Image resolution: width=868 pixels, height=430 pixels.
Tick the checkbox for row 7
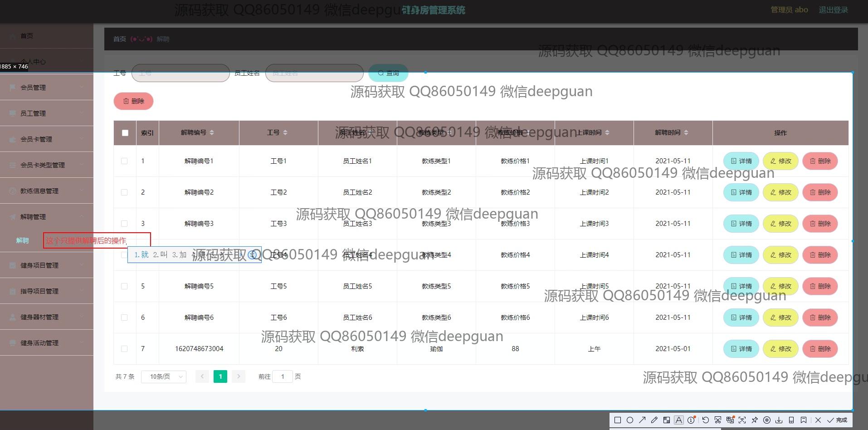124,349
